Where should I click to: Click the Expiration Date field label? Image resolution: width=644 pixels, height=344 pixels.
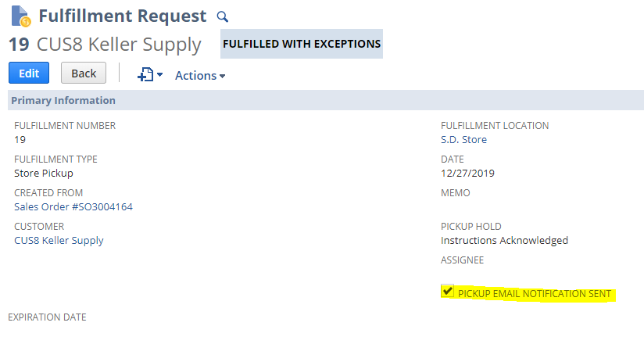pos(47,317)
